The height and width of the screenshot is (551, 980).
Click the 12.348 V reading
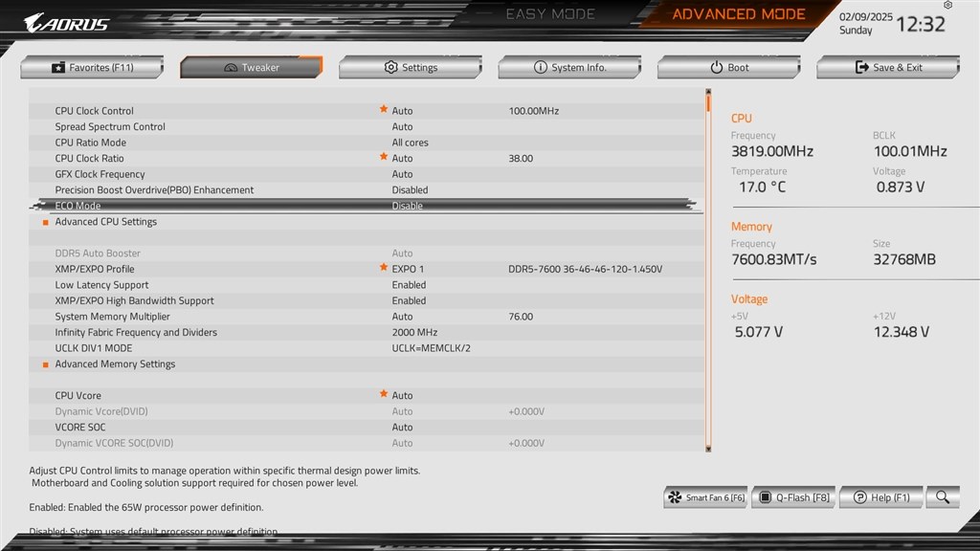coord(902,332)
